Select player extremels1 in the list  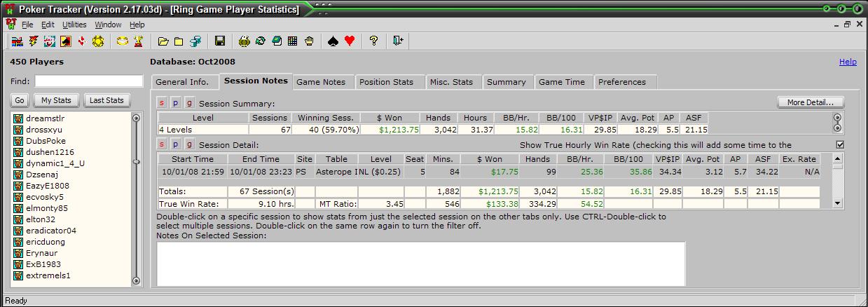point(48,275)
